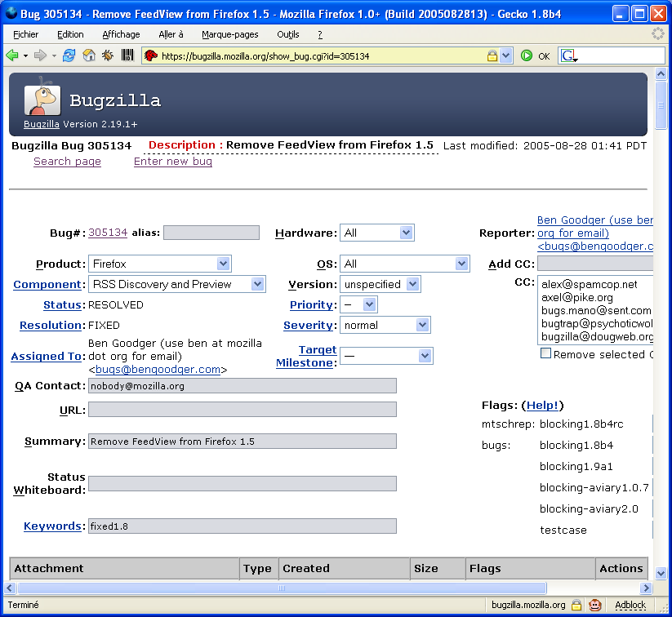Click the horizontal scrollbar left arrow
Viewport: 672px width, 617px height.
tap(11, 588)
